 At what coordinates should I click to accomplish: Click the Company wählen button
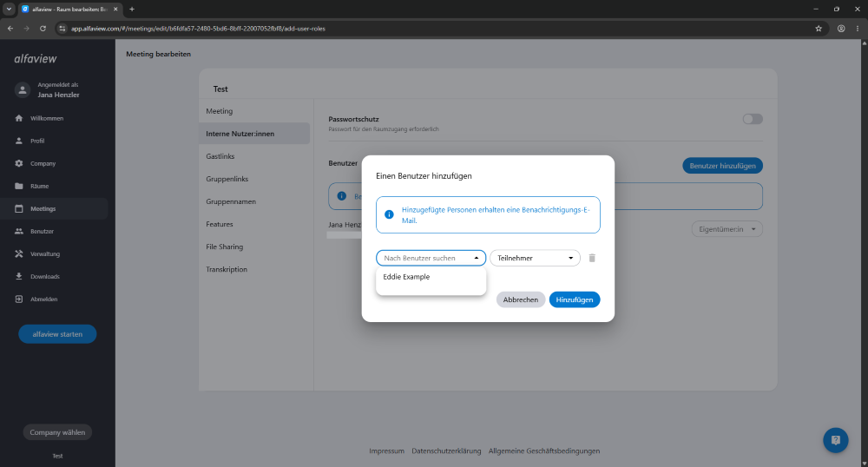tap(57, 432)
